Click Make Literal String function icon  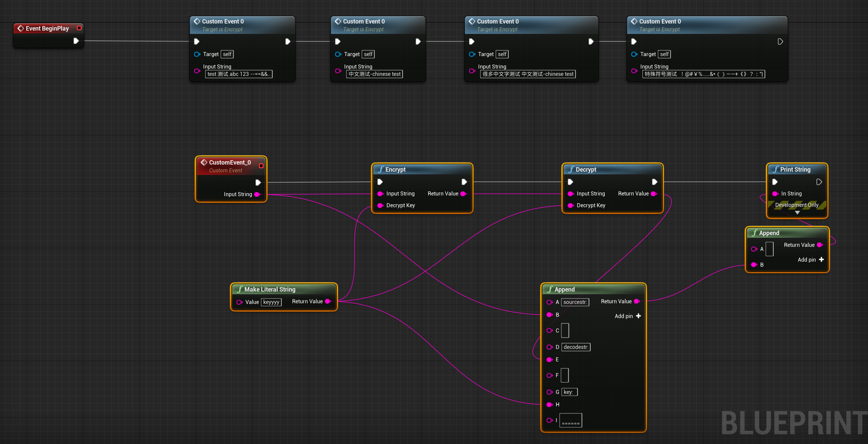[x=240, y=289]
